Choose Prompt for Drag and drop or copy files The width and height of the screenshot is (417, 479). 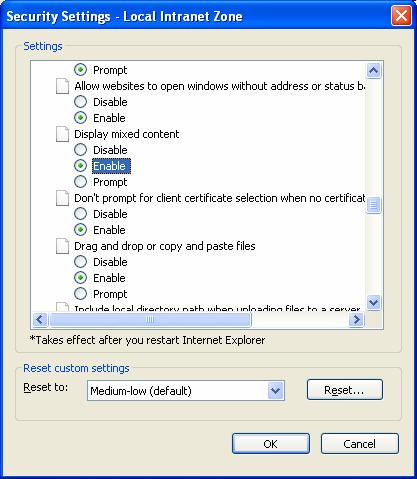point(80,294)
